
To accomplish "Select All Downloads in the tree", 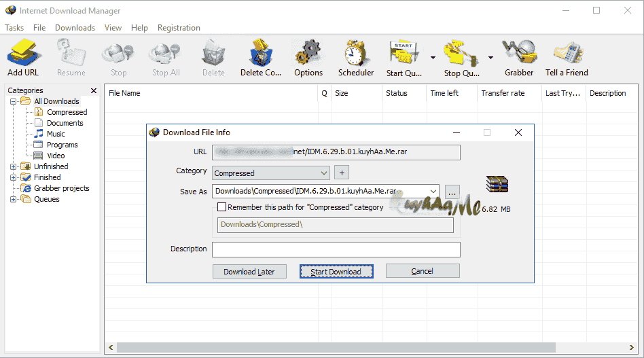I will (56, 101).
